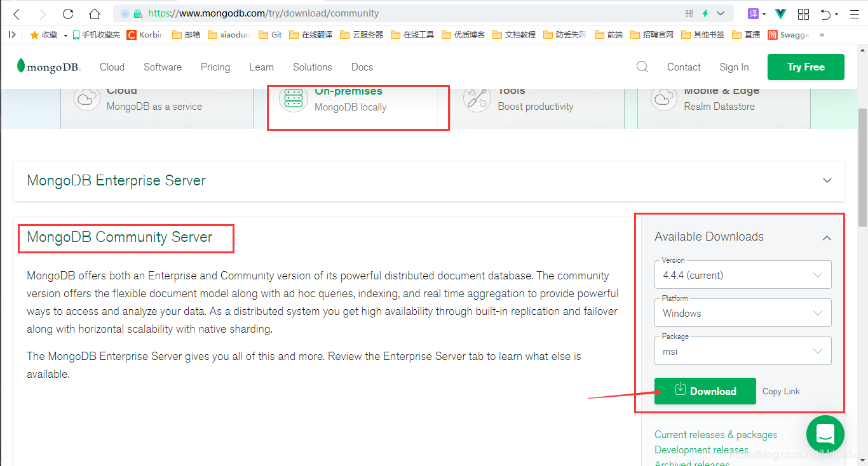The image size is (868, 466).
Task: Click the page vertical scrollbar thumb
Action: click(862, 168)
